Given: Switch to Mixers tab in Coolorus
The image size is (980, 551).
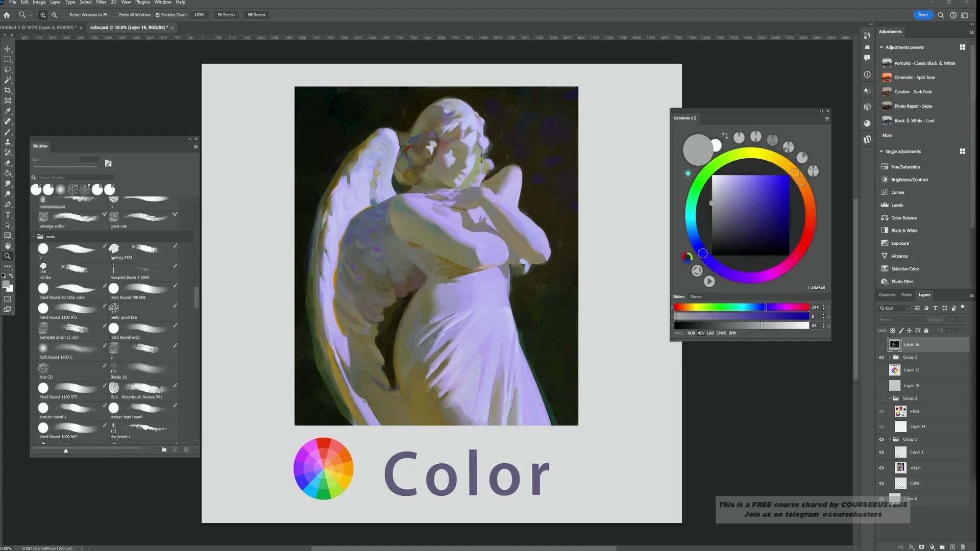Looking at the screenshot, I should pos(696,296).
